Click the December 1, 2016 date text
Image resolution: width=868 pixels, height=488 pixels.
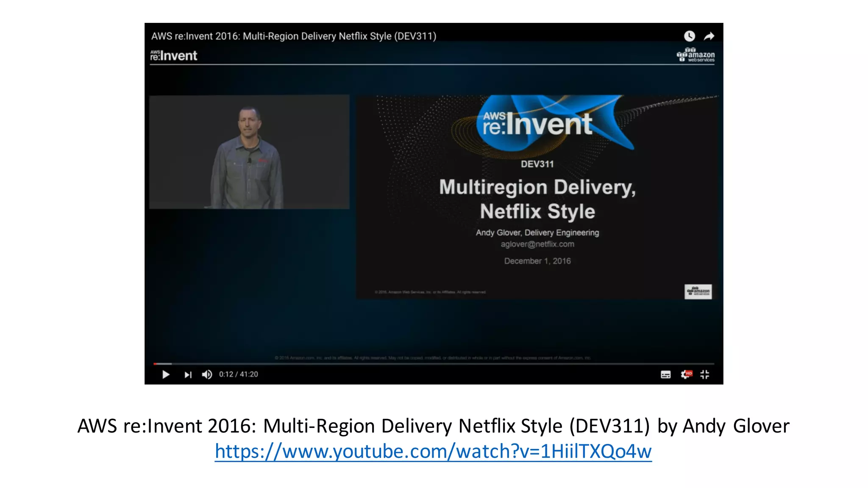537,261
